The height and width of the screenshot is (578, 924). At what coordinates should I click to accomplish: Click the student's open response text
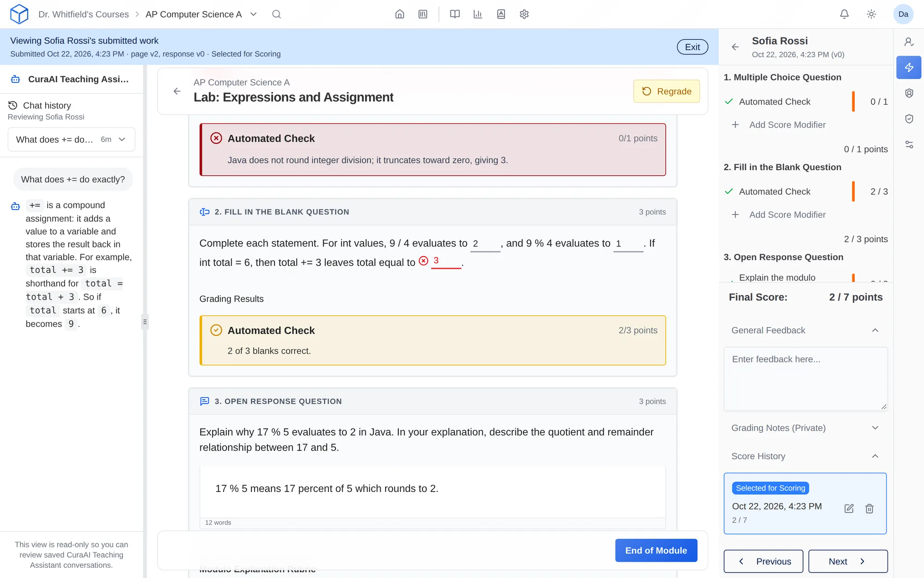[x=327, y=489]
